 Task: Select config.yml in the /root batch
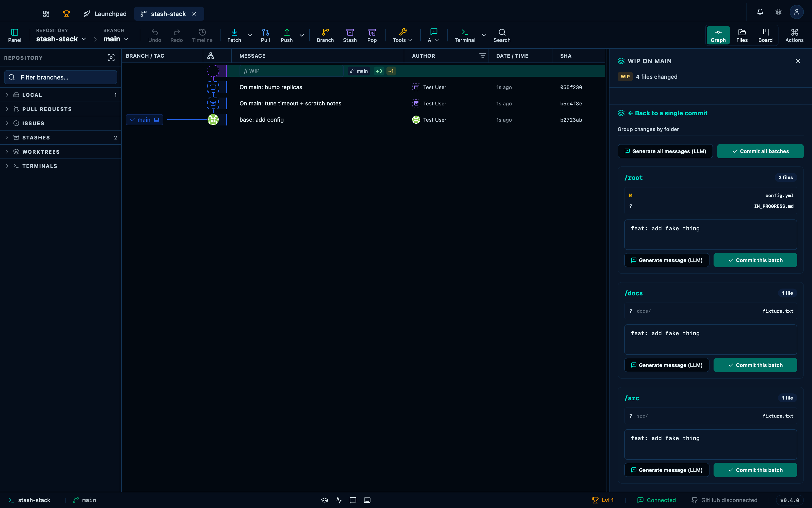point(711,196)
